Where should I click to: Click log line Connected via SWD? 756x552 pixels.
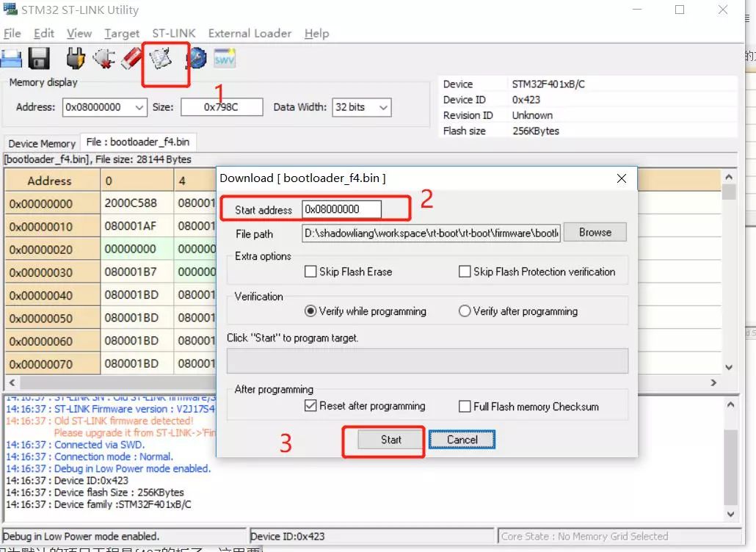click(75, 445)
